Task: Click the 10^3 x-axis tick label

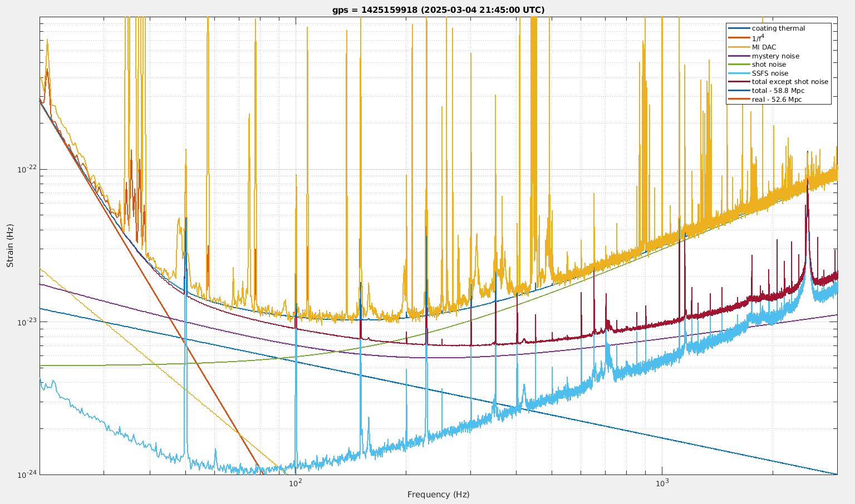Action: pos(661,482)
